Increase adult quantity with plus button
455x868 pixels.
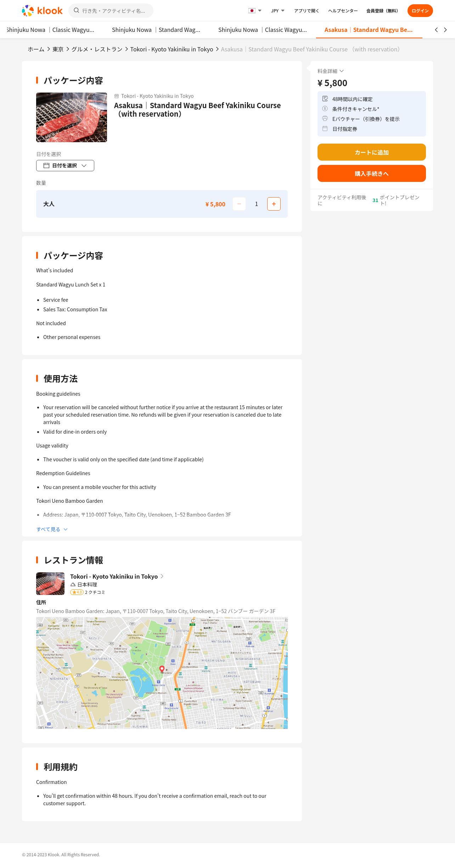point(274,204)
